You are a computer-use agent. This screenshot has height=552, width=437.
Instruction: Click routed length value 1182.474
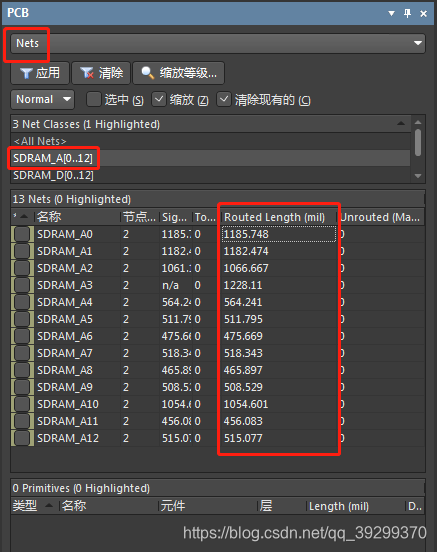tap(246, 251)
